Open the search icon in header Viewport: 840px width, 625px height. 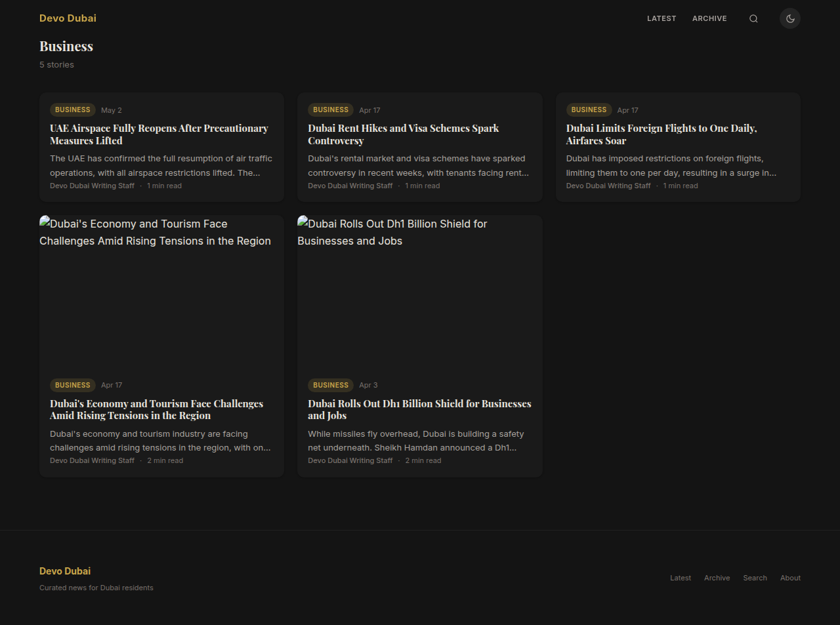pyautogui.click(x=753, y=18)
